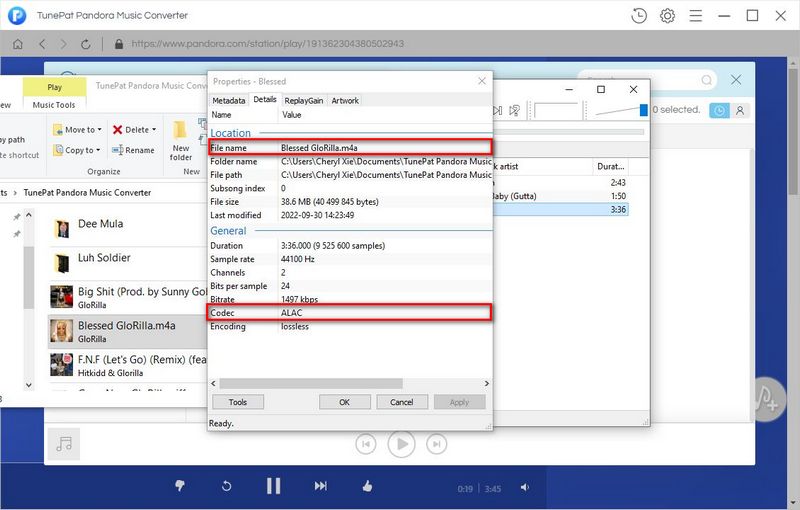Image resolution: width=800 pixels, height=510 pixels.
Task: Click previous track in TunePat mini player
Action: pyautogui.click(x=366, y=444)
